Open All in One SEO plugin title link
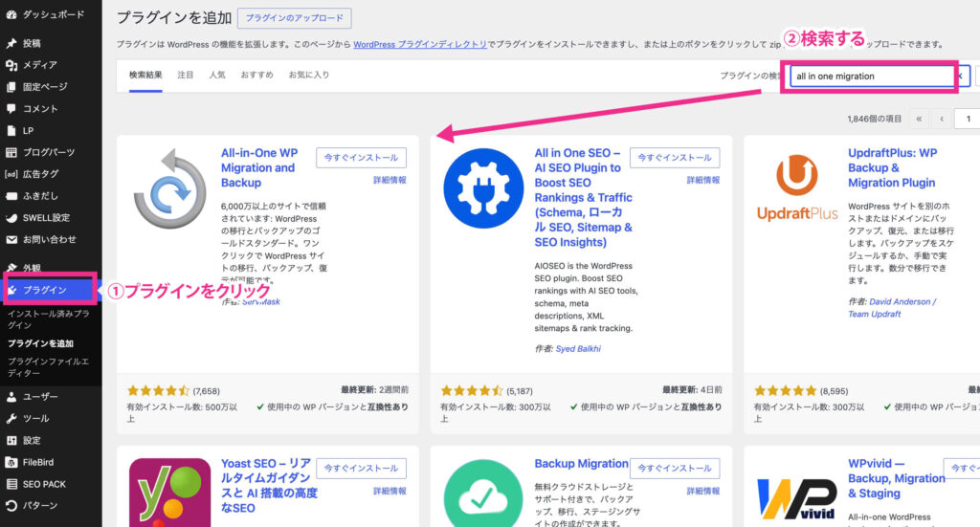The height and width of the screenshot is (527, 980). 583,197
